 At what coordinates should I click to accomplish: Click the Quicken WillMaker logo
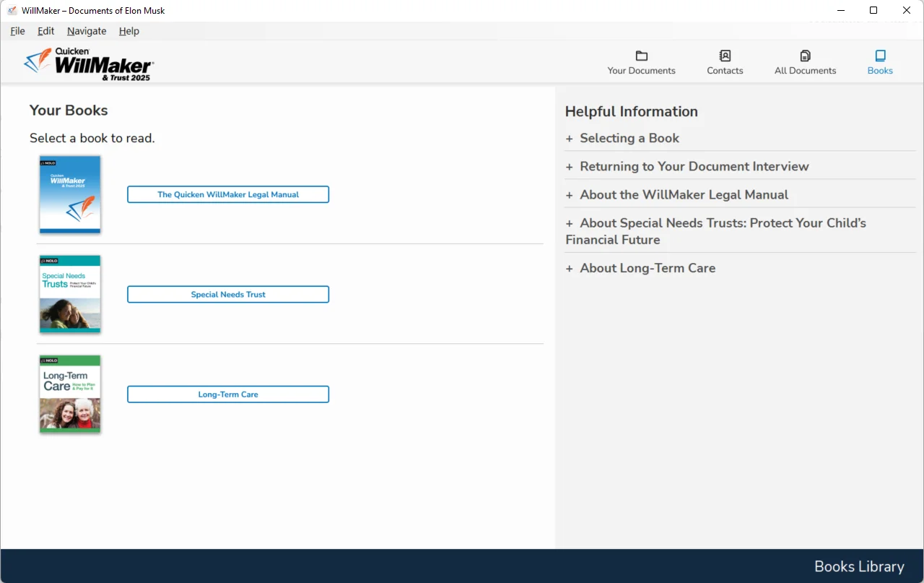point(88,64)
